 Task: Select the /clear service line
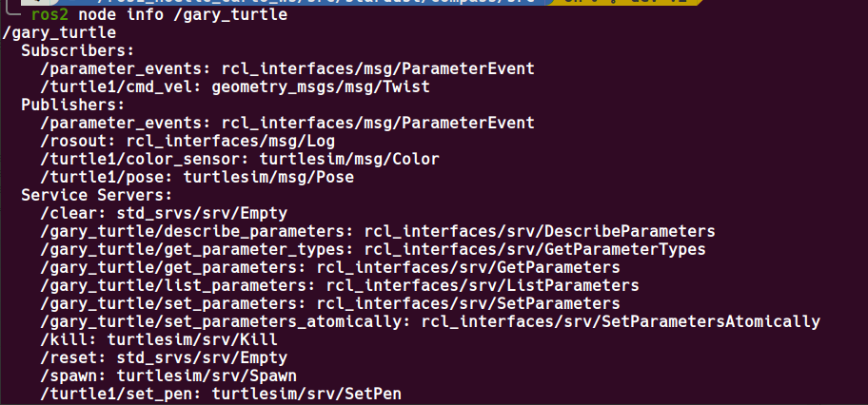click(164, 213)
